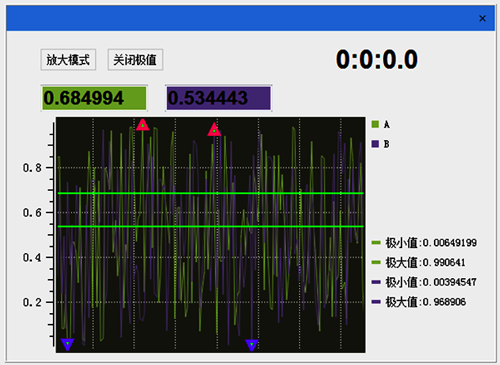Click the upper bright green horizontal line
This screenshot has height=365, width=500.
pos(211,193)
